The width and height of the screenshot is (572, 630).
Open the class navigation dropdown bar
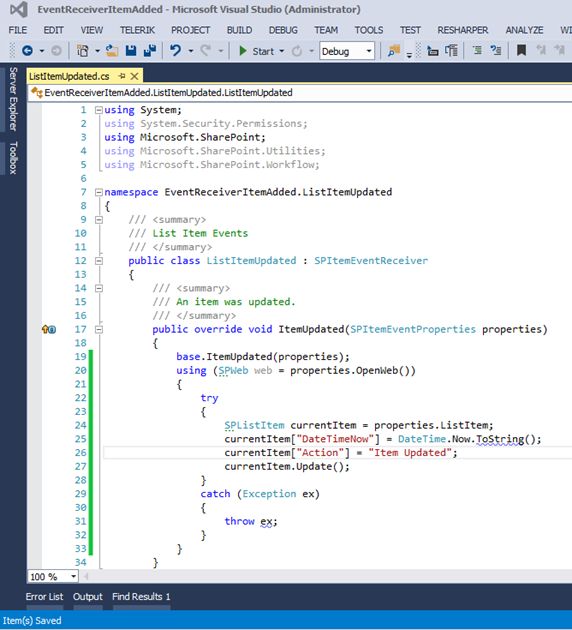tap(300, 93)
